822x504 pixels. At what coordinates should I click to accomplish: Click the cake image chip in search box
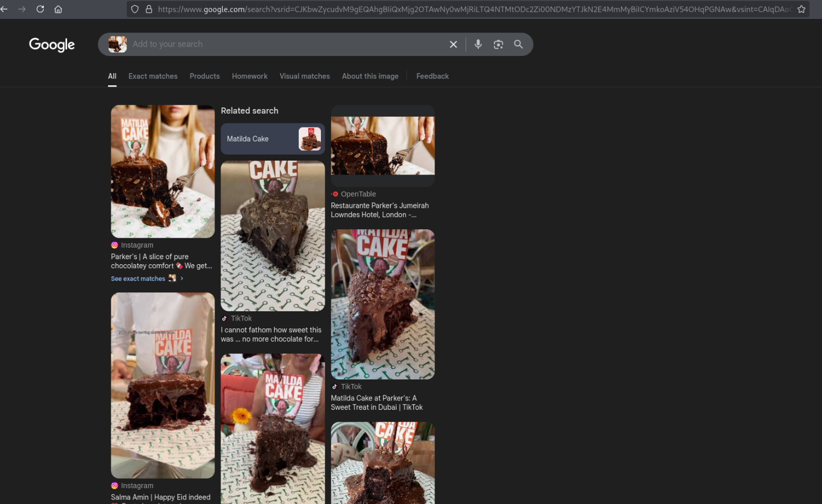coord(118,44)
